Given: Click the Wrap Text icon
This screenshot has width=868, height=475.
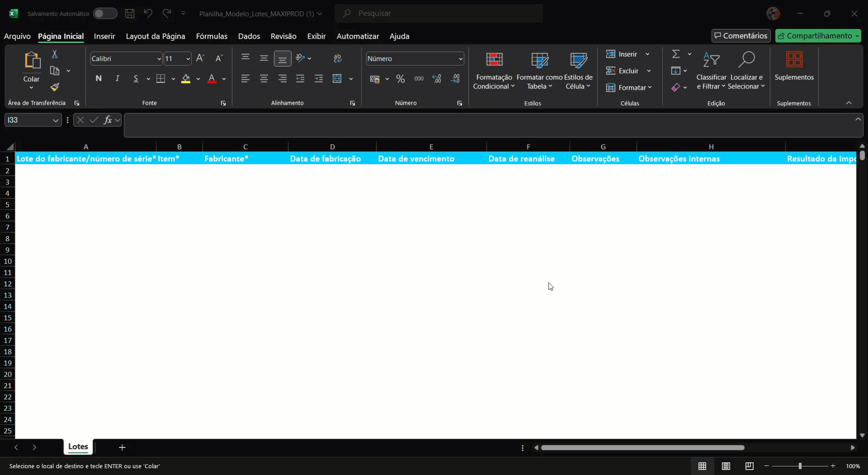Looking at the screenshot, I should click(x=338, y=58).
